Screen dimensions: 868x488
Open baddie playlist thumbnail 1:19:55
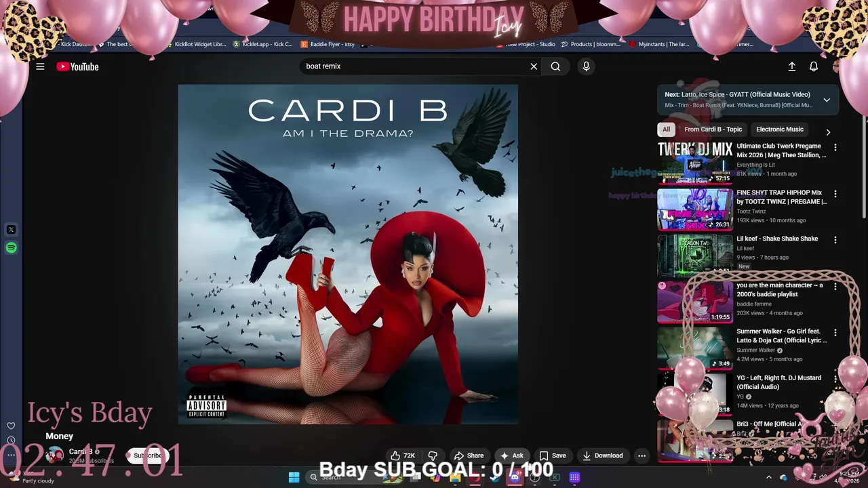(695, 302)
